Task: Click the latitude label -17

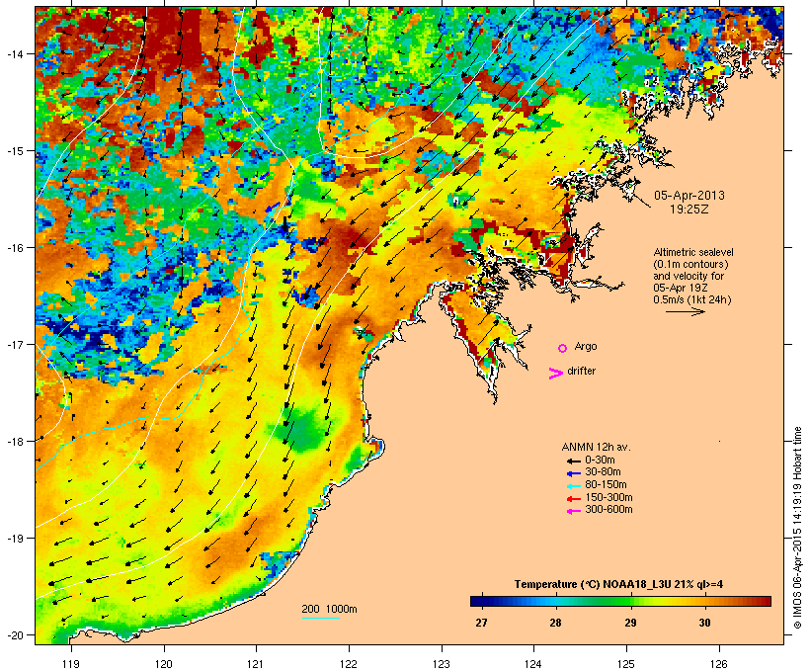Action: 14,344
